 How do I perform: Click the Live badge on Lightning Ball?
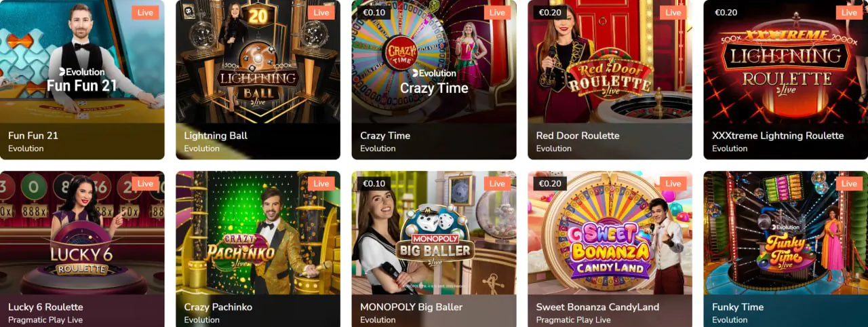[321, 12]
